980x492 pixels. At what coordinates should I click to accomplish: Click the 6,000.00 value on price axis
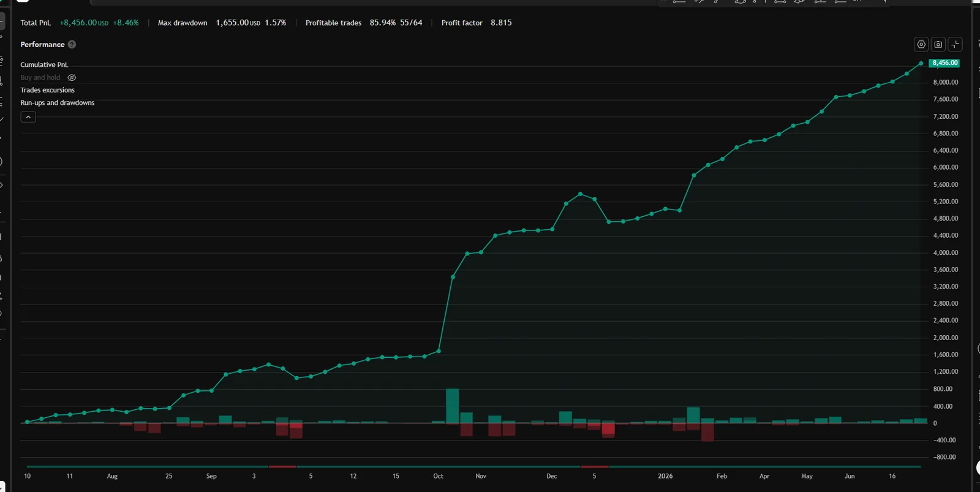(x=946, y=167)
